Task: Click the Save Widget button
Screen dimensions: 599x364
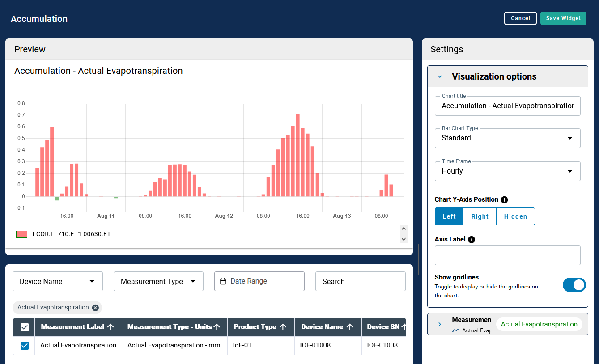Action: [563, 18]
